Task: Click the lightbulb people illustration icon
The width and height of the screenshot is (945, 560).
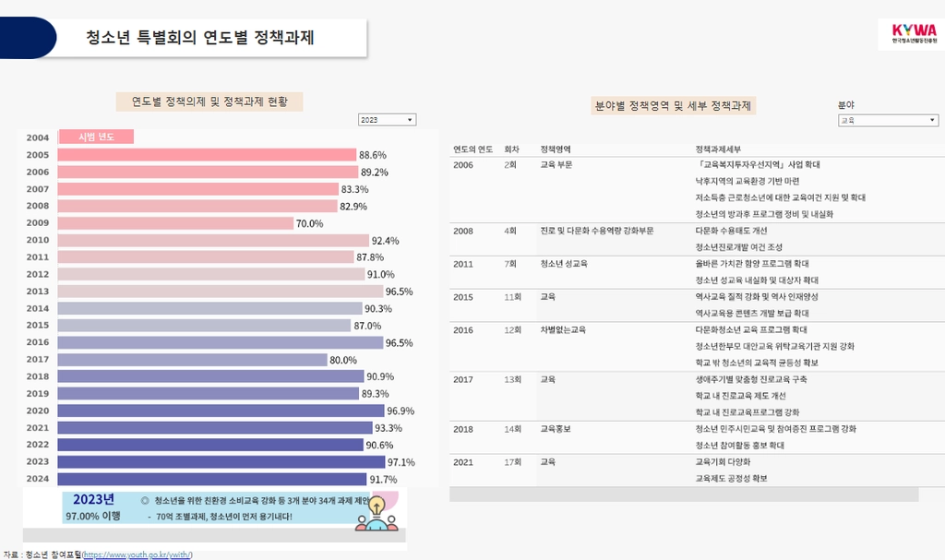Action: pyautogui.click(x=377, y=514)
